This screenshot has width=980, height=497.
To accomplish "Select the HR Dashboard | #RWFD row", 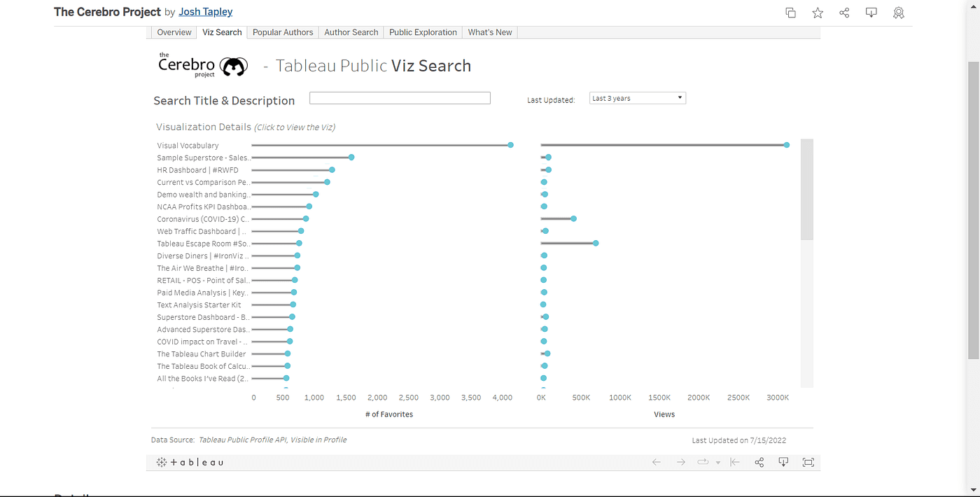I will coord(197,170).
